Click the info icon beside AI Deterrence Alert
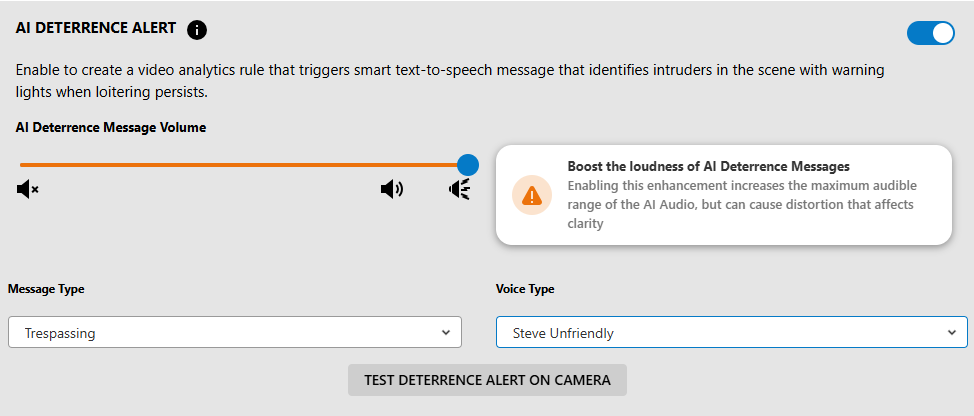 [197, 30]
